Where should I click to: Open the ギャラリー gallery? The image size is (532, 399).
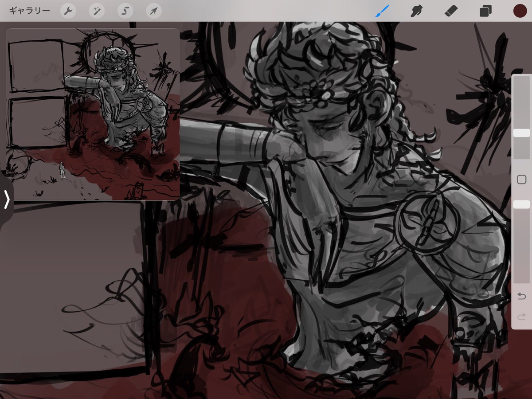(x=29, y=11)
